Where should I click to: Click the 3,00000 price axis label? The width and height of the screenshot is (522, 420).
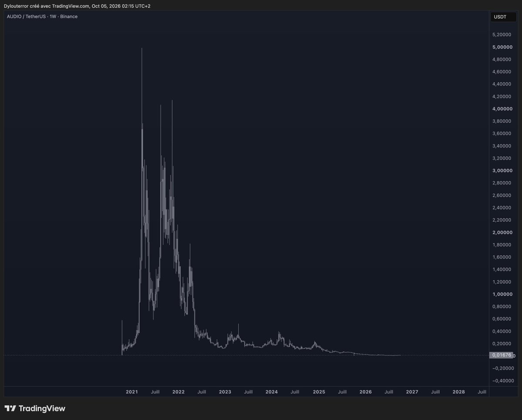[x=502, y=171]
